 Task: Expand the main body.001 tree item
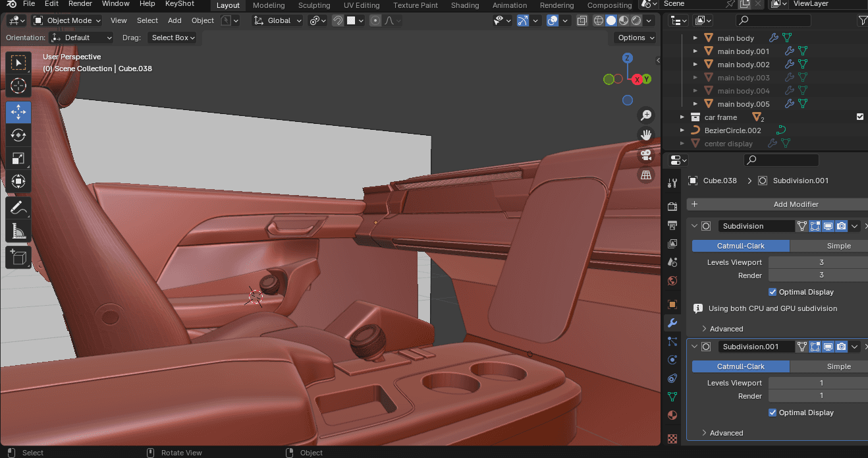[x=695, y=51]
